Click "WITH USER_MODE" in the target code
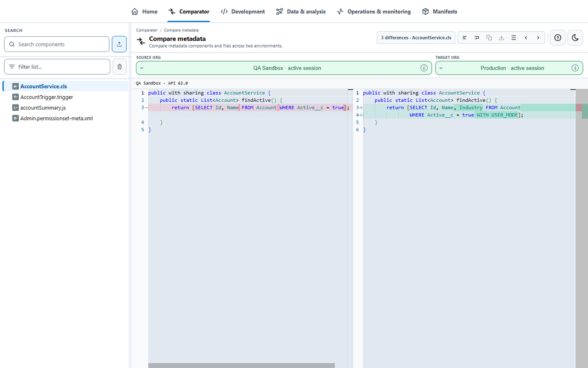Image resolution: width=588 pixels, height=368 pixels. click(x=498, y=115)
